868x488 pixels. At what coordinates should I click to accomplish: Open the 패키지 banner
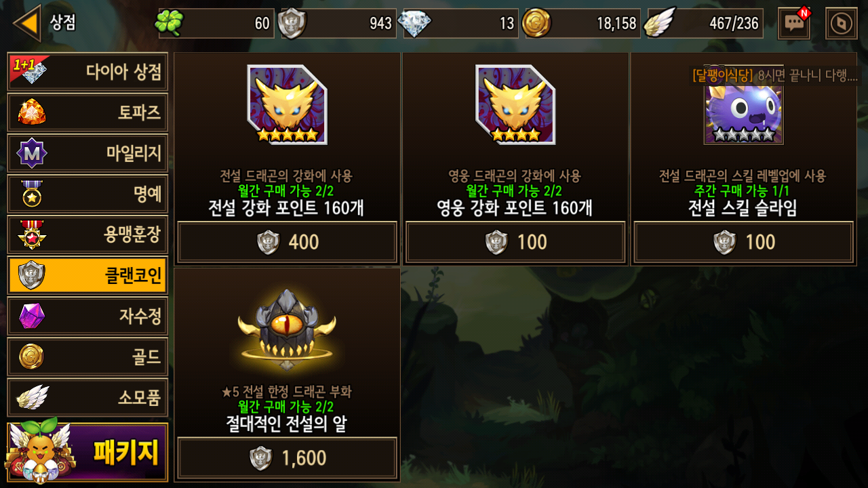click(87, 452)
